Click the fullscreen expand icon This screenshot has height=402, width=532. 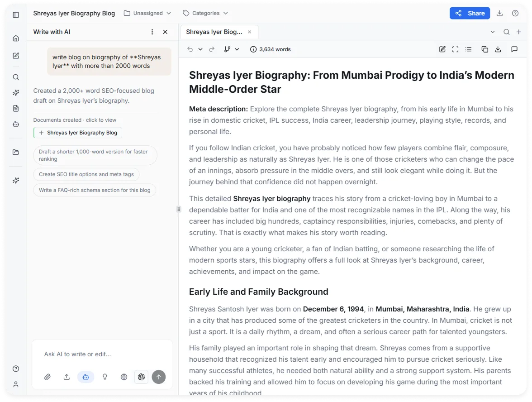point(455,49)
